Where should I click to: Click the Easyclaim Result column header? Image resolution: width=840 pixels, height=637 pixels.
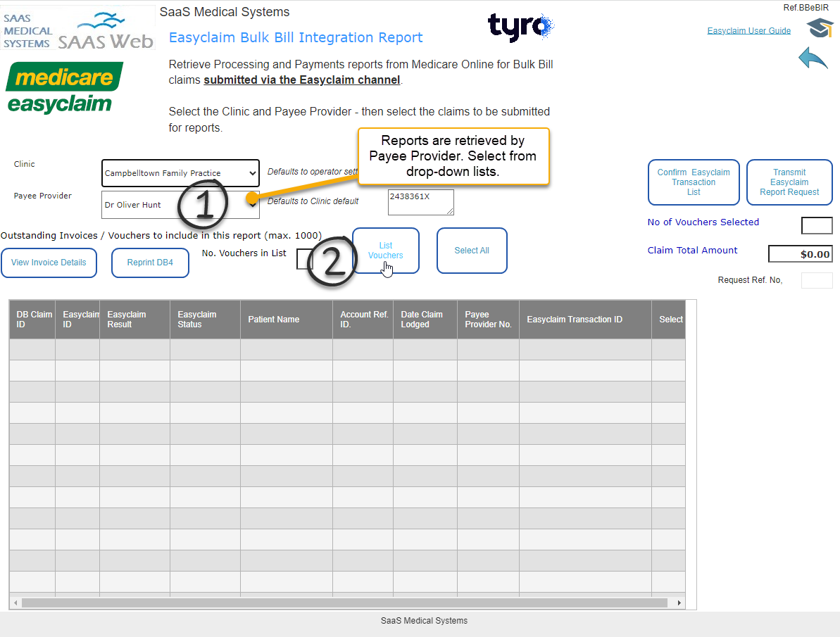click(x=135, y=320)
